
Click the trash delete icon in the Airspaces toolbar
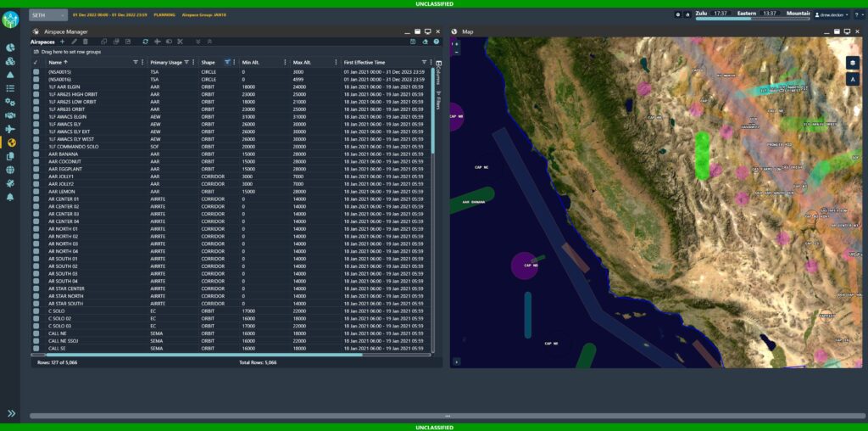(x=86, y=42)
